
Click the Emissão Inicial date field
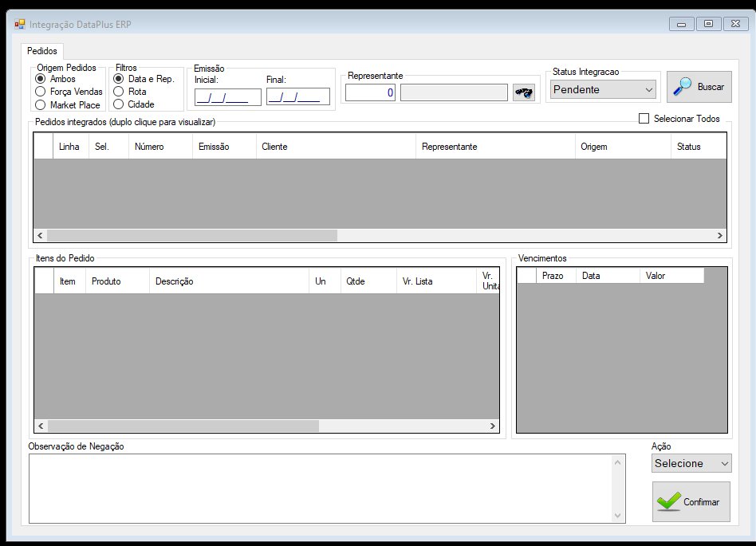coord(227,97)
